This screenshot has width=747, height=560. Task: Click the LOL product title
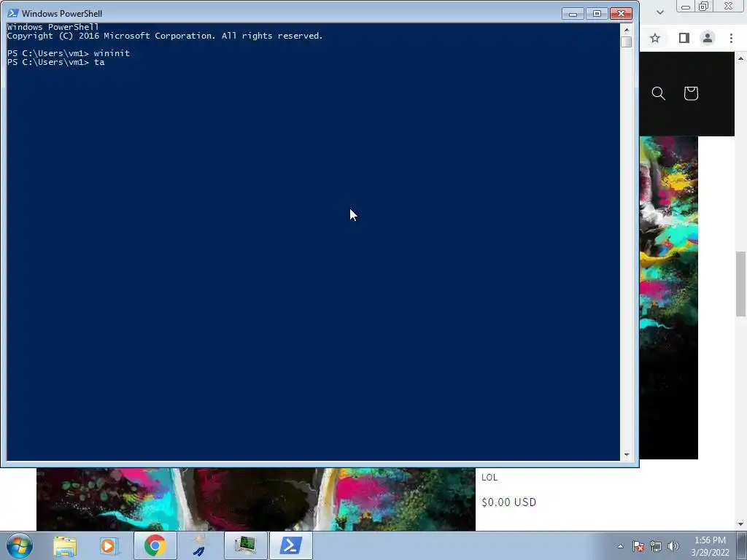tap(489, 478)
